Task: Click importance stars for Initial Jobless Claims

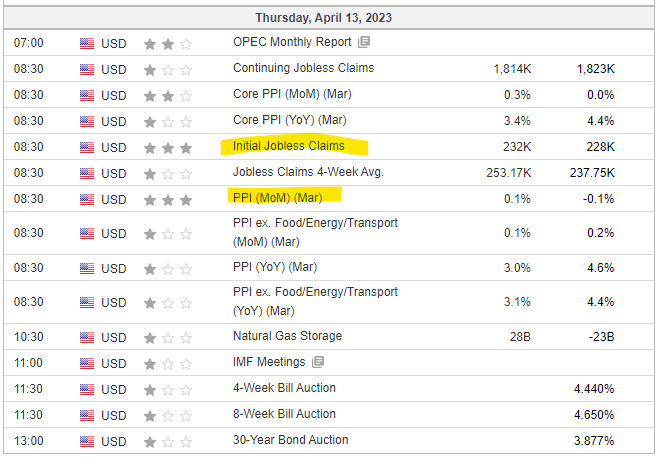Action: (168, 148)
